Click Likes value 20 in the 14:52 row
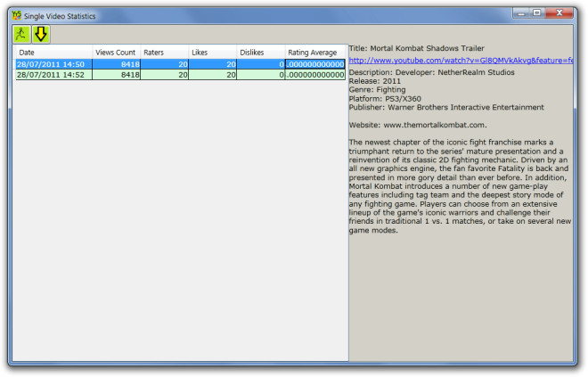 tap(212, 75)
